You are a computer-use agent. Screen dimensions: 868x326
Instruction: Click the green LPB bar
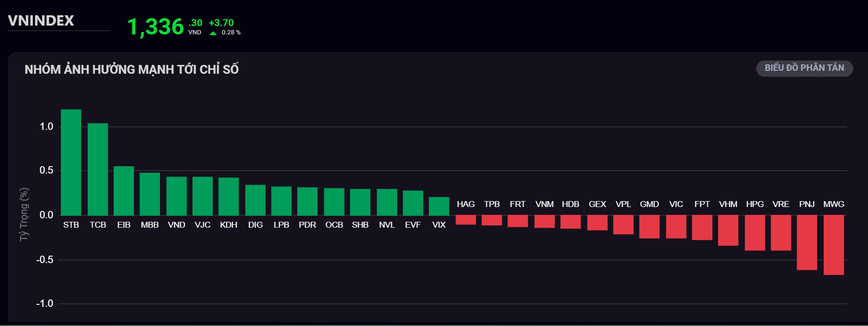(281, 201)
